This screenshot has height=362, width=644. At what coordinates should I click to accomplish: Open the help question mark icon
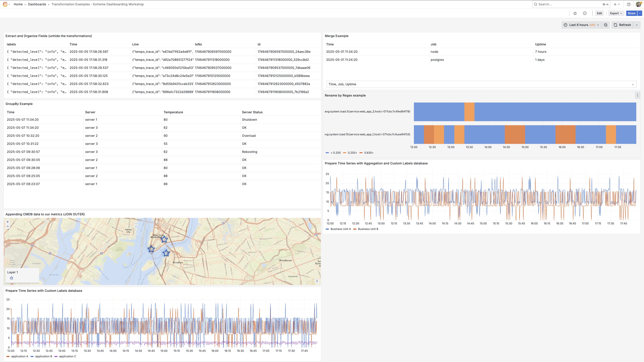tap(629, 4)
